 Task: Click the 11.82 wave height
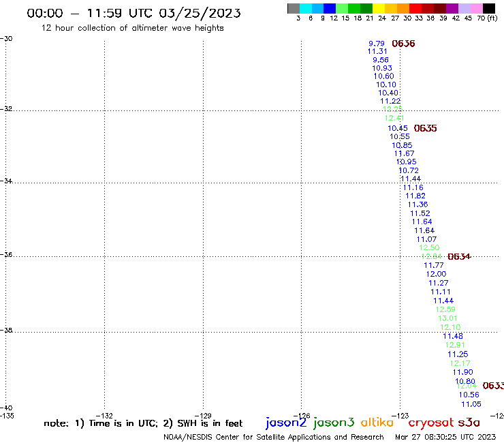415,196
